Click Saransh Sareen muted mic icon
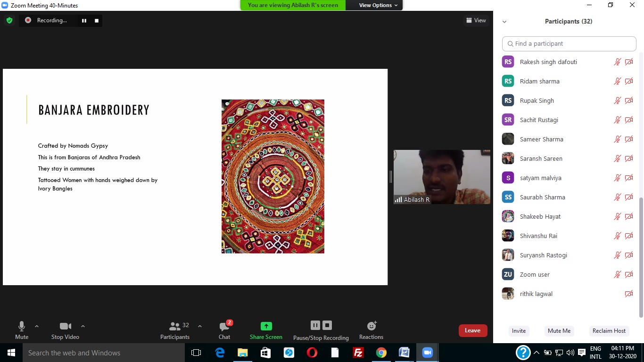Screen dimensions: 644x362 coord(617,158)
